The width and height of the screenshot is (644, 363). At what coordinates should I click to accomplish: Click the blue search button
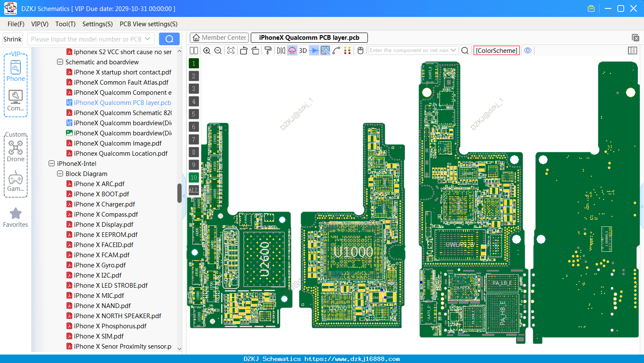(x=169, y=39)
